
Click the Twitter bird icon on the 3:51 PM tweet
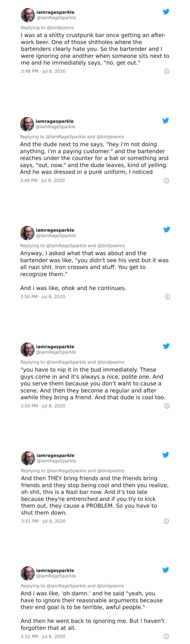pyautogui.click(x=166, y=454)
